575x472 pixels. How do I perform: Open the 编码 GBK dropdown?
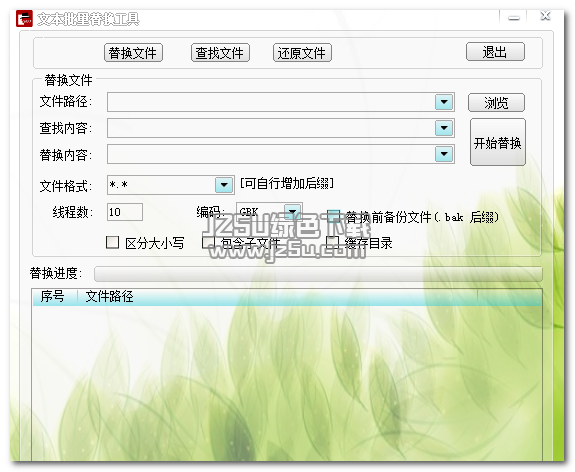coord(293,211)
